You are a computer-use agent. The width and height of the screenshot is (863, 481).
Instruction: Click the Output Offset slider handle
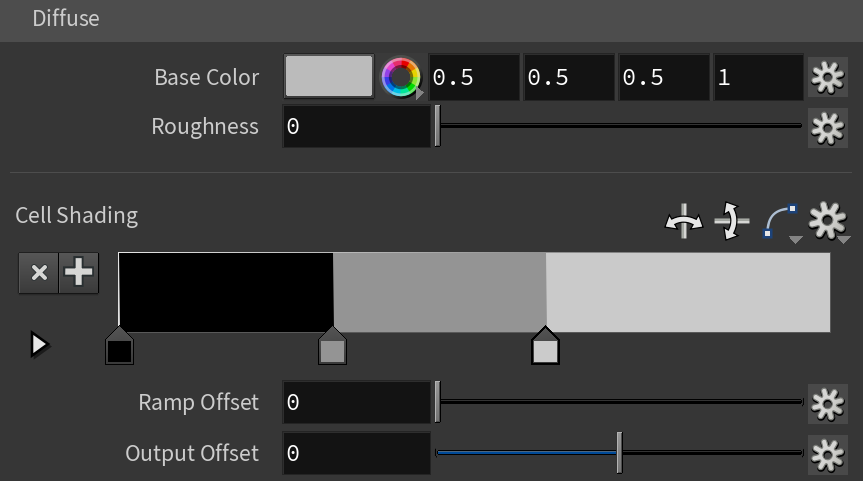click(619, 452)
